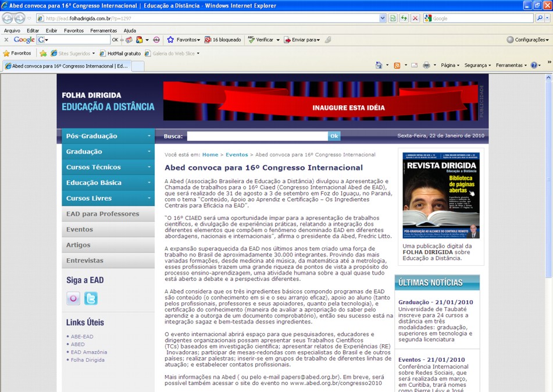Click the RSS feeds icon

397,65
